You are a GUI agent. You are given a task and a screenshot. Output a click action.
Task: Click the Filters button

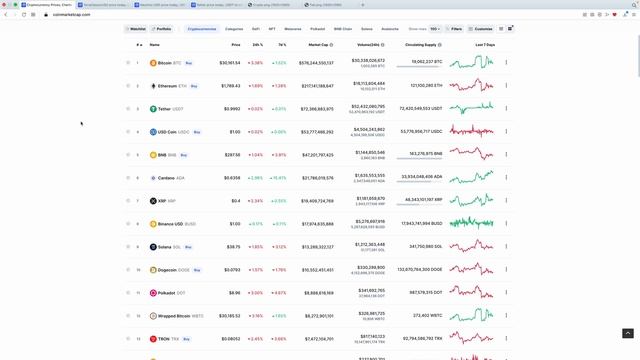(x=454, y=29)
